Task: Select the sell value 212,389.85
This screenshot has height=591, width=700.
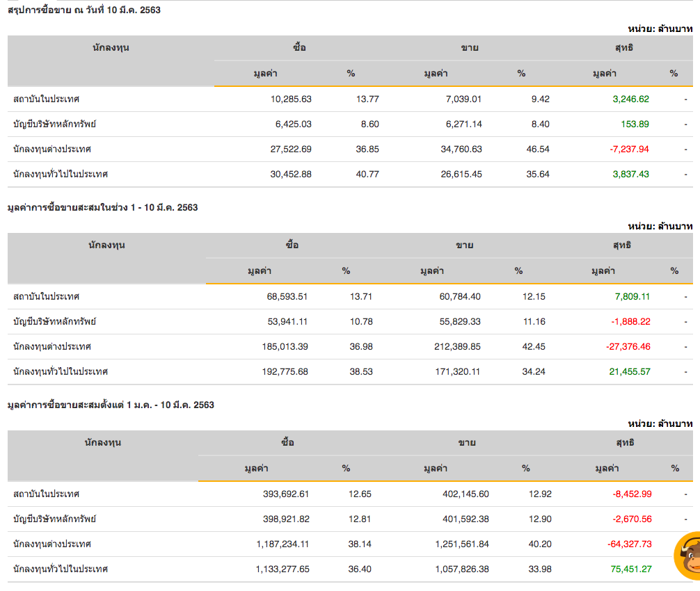Action: pyautogui.click(x=451, y=346)
